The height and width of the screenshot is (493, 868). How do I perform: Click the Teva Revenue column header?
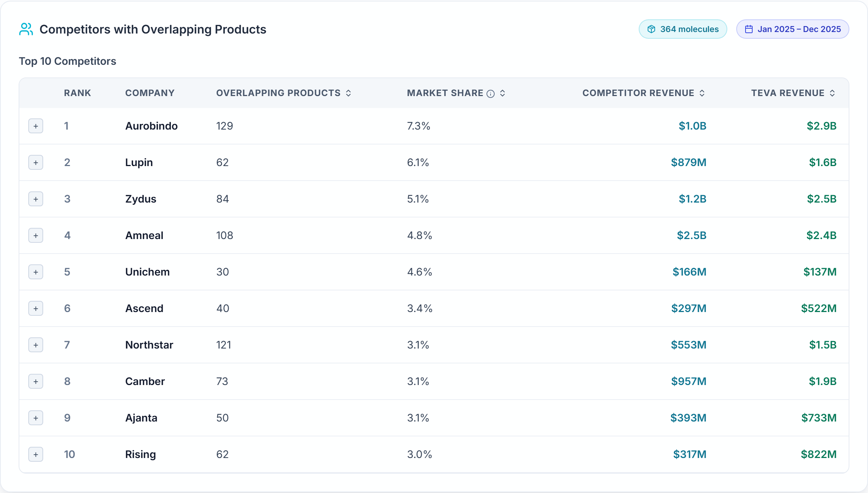tap(788, 93)
